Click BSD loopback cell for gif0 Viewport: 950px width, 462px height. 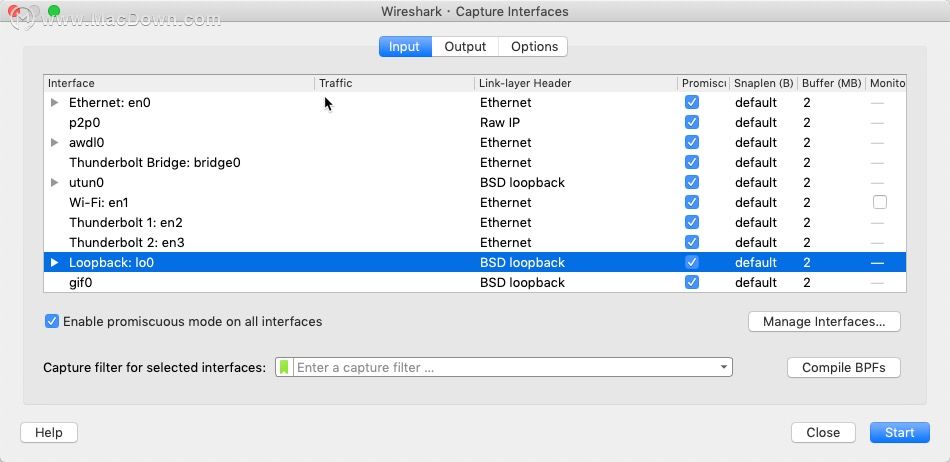click(522, 282)
